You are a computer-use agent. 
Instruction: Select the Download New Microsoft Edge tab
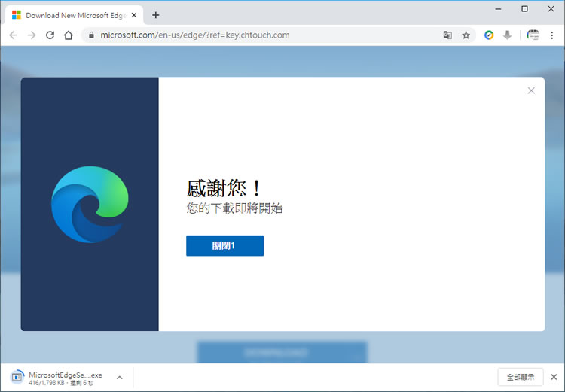click(x=74, y=15)
